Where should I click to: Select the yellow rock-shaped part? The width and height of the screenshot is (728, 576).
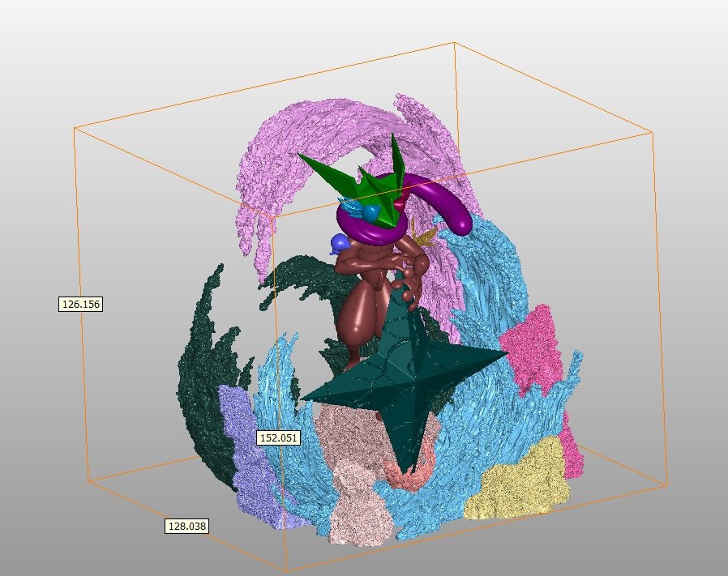519,482
